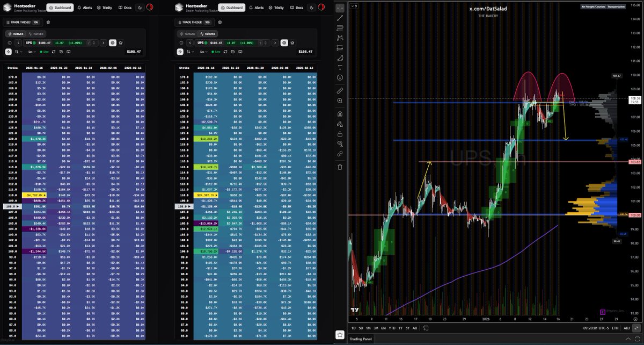Click the crown icon in NetVEX dashboard
This screenshot has height=345, width=644.
coord(292,43)
